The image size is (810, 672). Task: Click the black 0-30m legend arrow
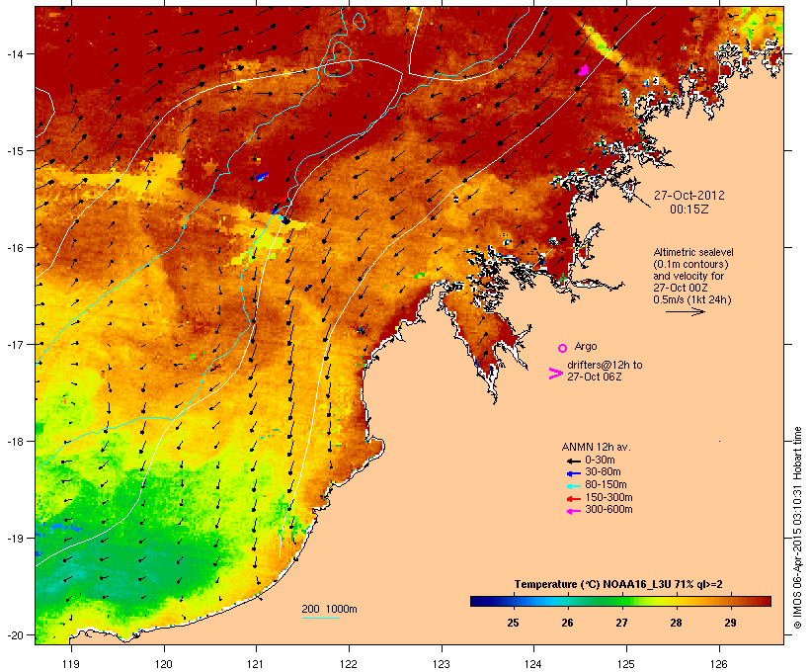(x=573, y=461)
